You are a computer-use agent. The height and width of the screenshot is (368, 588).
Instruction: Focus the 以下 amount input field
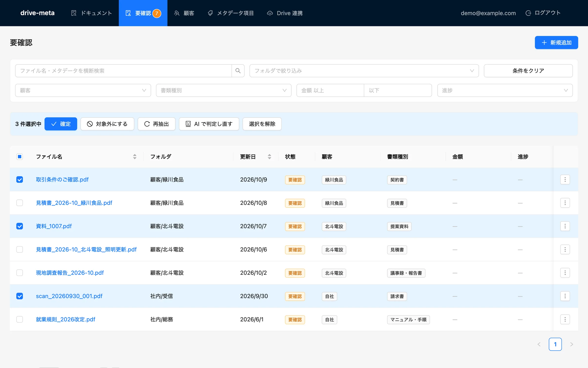[398, 90]
